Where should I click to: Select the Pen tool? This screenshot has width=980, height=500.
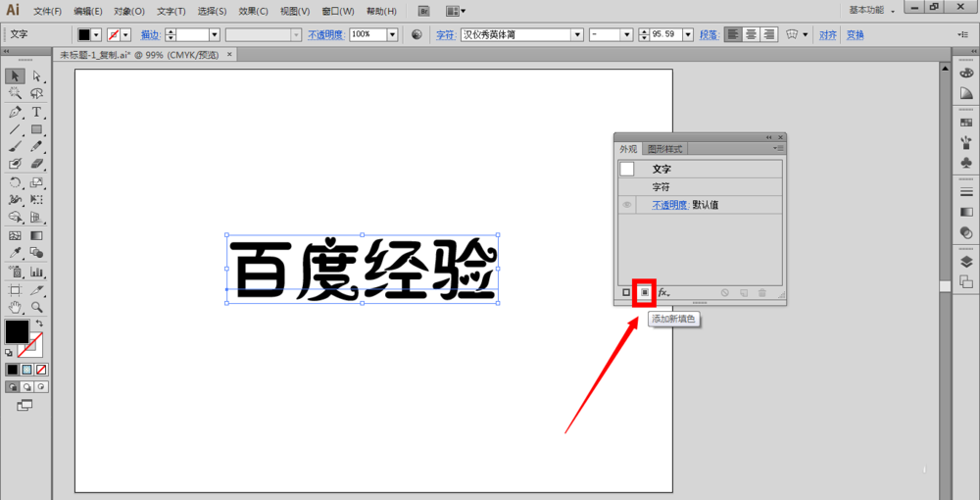(x=15, y=112)
